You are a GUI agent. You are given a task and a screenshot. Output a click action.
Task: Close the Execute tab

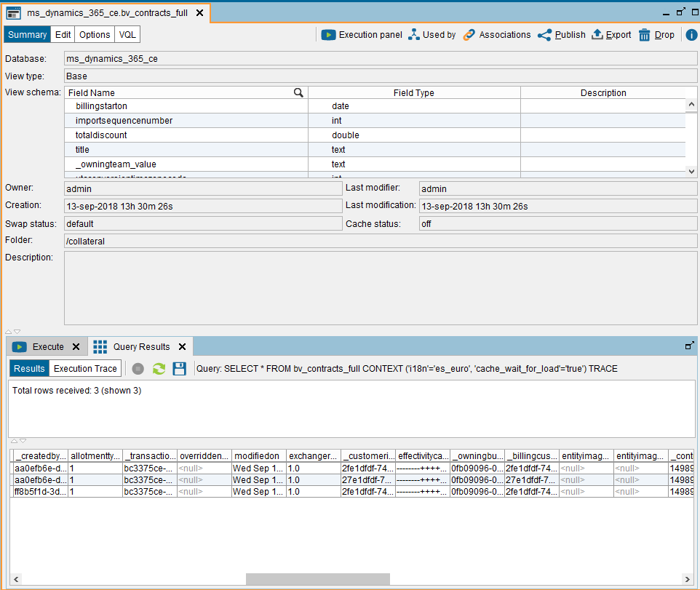tap(76, 347)
